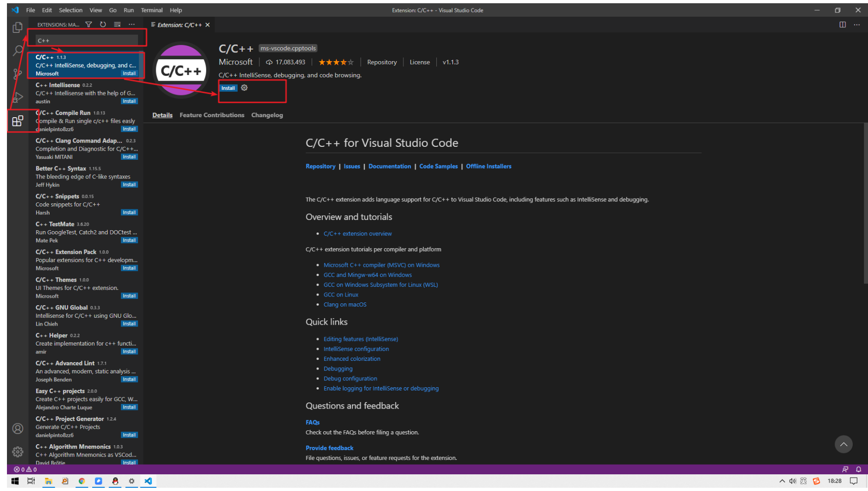
Task: Open the Help menu
Action: coord(176,10)
